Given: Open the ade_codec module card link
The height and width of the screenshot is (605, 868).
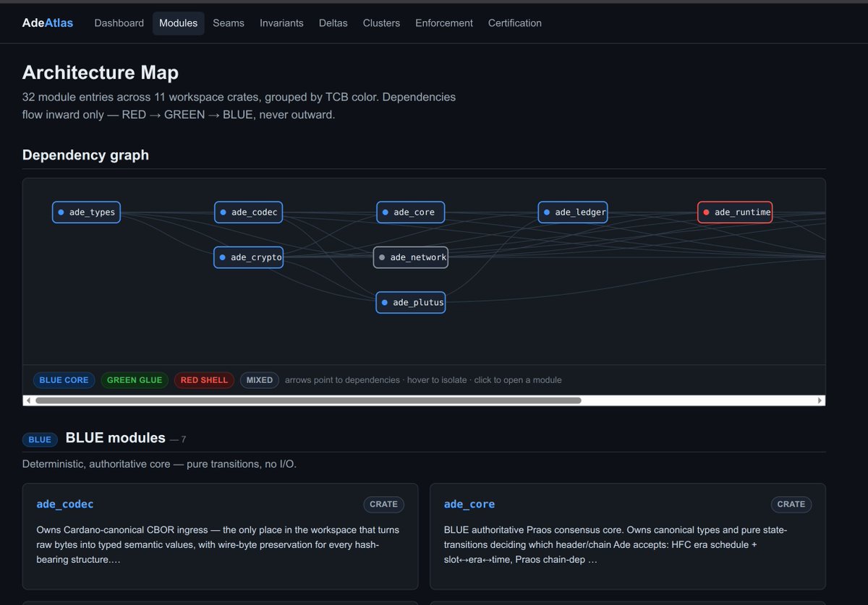Looking at the screenshot, I should coord(65,505).
